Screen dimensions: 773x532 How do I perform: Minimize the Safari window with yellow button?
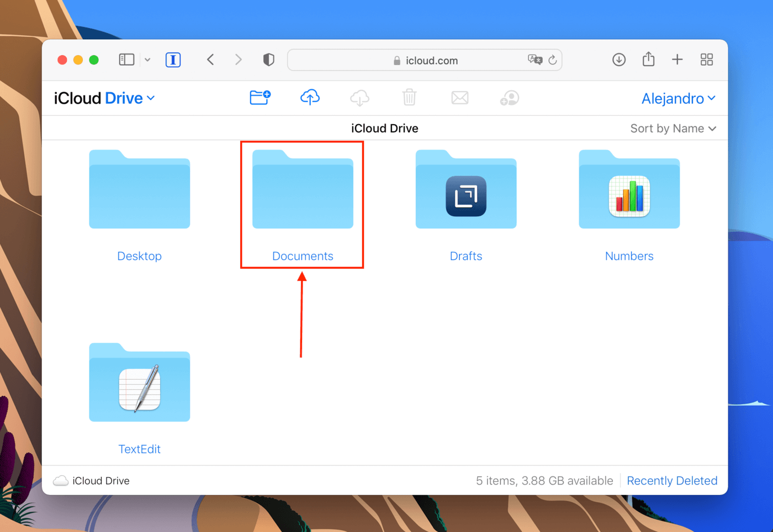(x=78, y=60)
